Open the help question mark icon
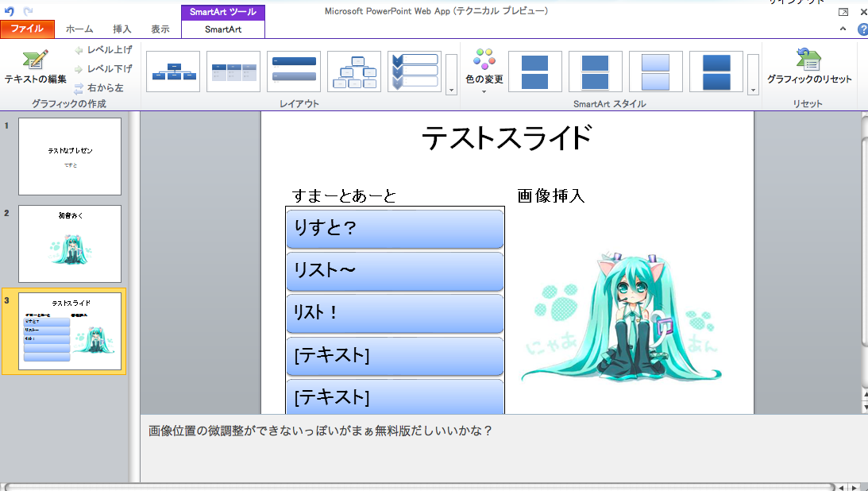 coord(863,29)
